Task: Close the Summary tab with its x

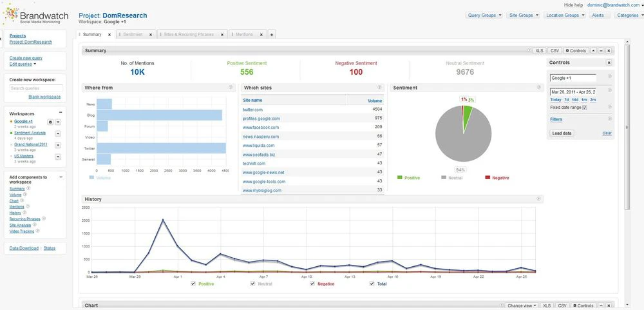Action: click(x=109, y=35)
